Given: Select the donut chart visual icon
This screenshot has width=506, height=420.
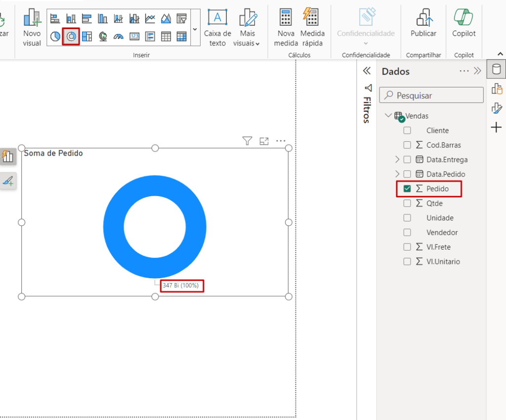Looking at the screenshot, I should click(71, 36).
